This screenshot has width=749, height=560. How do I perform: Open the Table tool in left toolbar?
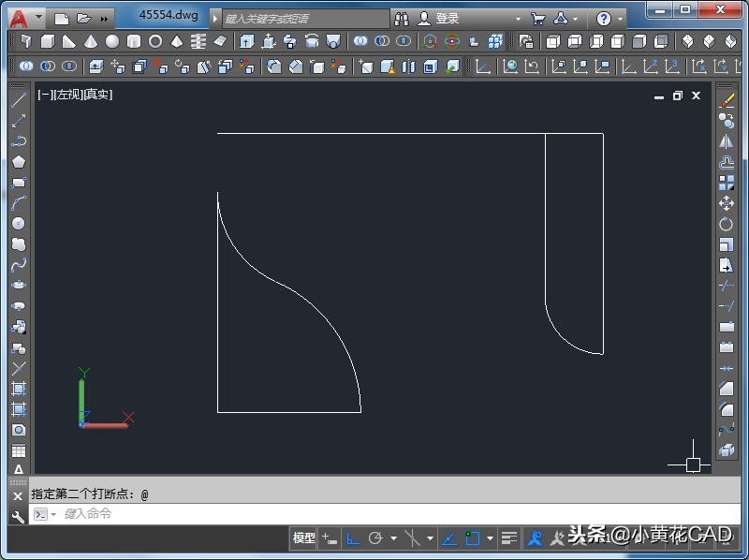pos(18,451)
